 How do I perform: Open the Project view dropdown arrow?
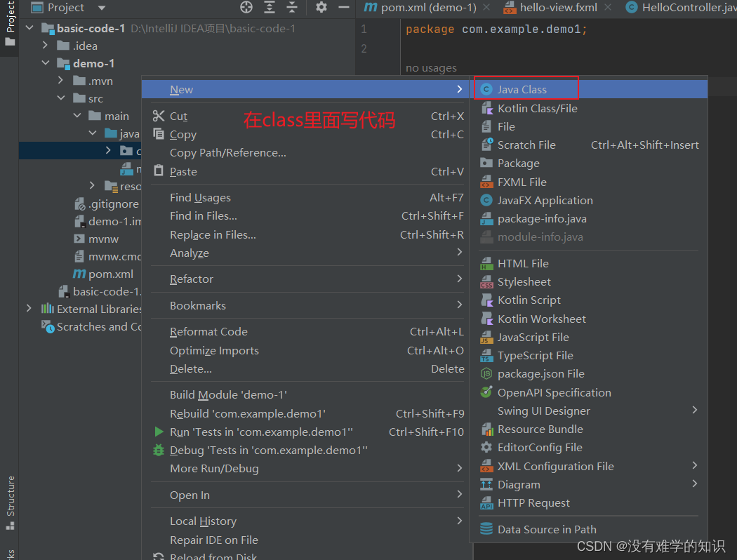click(102, 8)
